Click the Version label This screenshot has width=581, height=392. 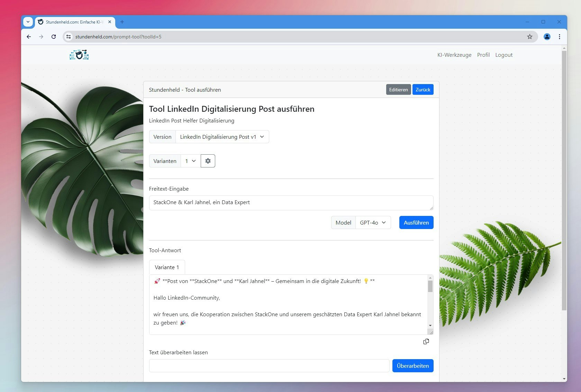tap(162, 137)
